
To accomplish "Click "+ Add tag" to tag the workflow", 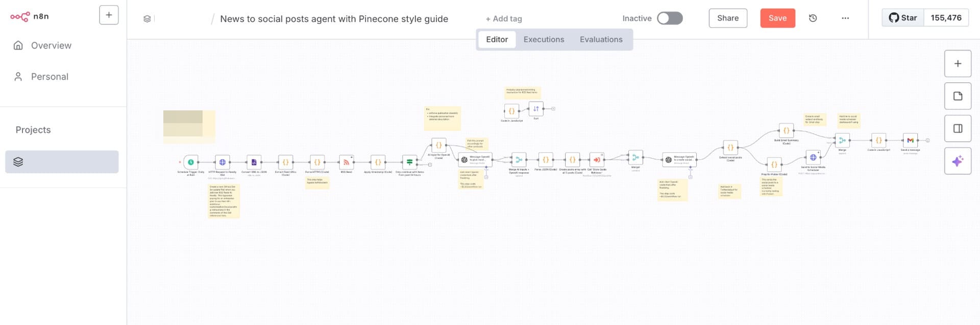I will click(x=503, y=18).
